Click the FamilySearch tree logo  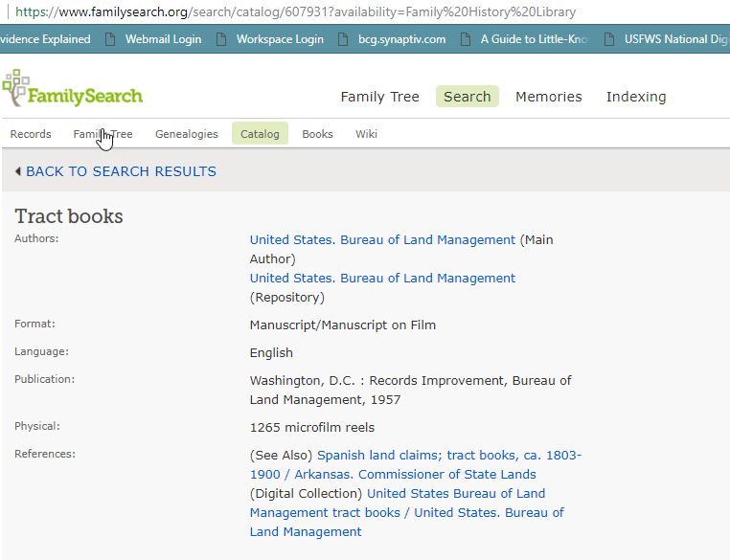[72, 88]
